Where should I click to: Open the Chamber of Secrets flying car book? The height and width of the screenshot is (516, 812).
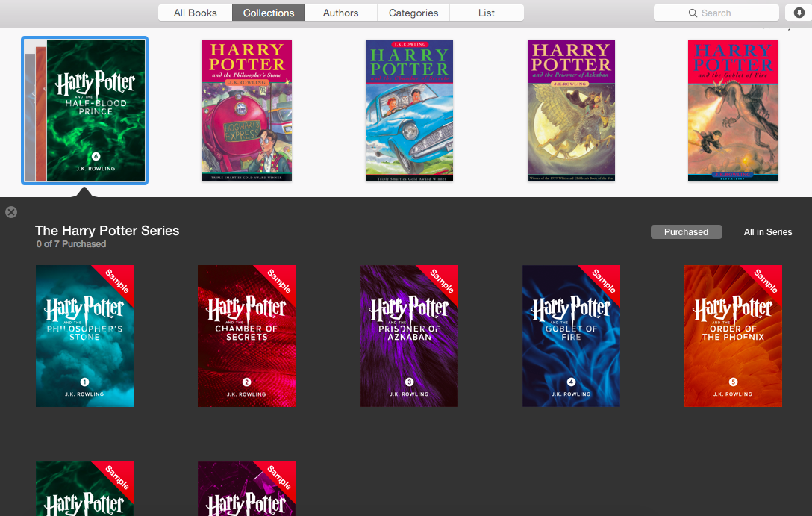409,111
